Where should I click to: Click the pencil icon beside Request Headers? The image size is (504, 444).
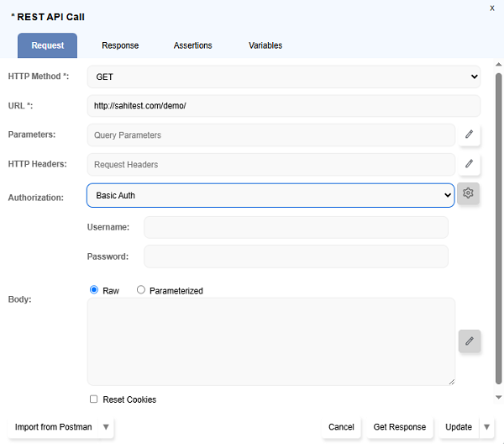(469, 164)
